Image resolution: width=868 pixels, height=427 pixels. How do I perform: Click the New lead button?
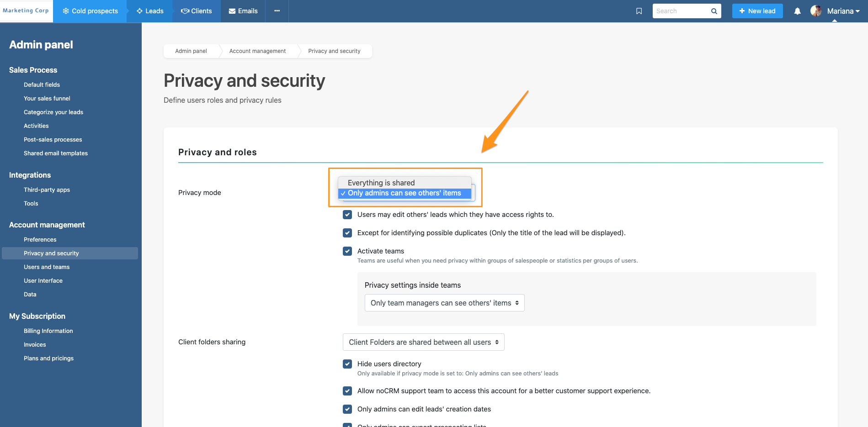[757, 11]
